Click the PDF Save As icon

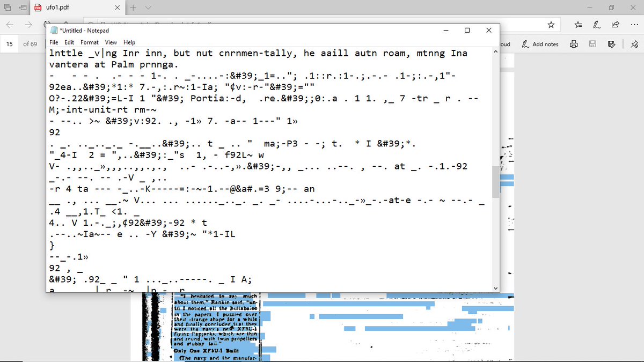point(611,44)
